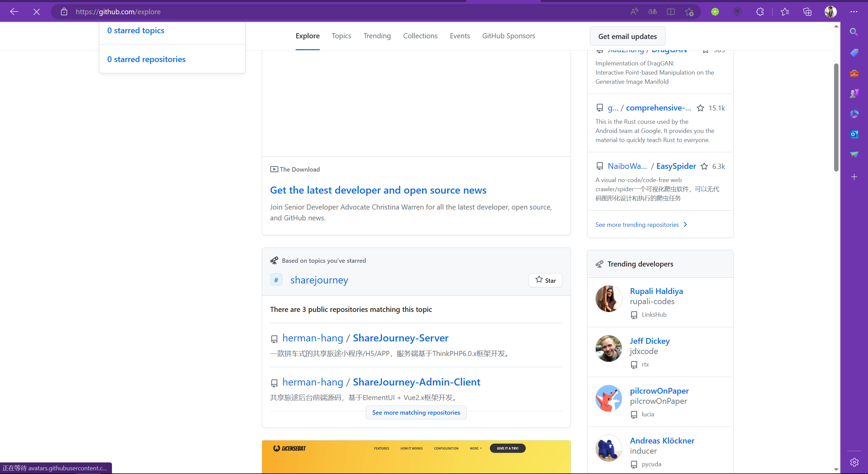Open browser settings and more menu
Viewport: 868px width, 474px height.
tap(854, 12)
